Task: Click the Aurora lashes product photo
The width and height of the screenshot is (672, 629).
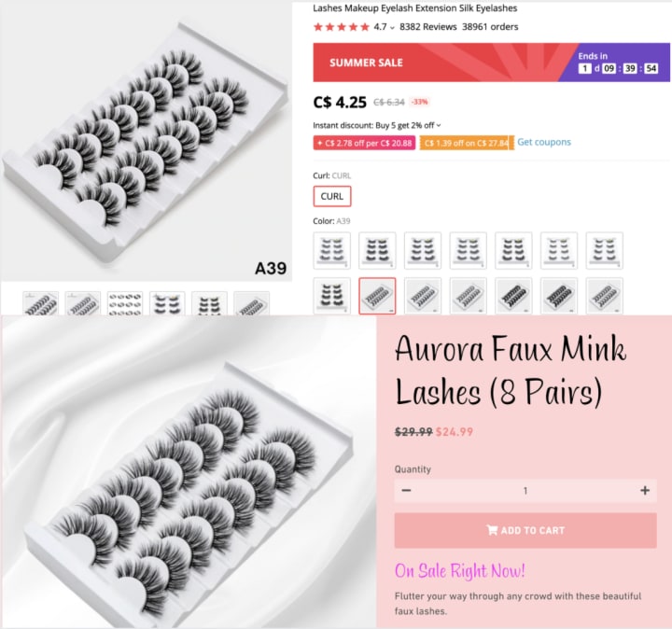Action: coord(189,472)
